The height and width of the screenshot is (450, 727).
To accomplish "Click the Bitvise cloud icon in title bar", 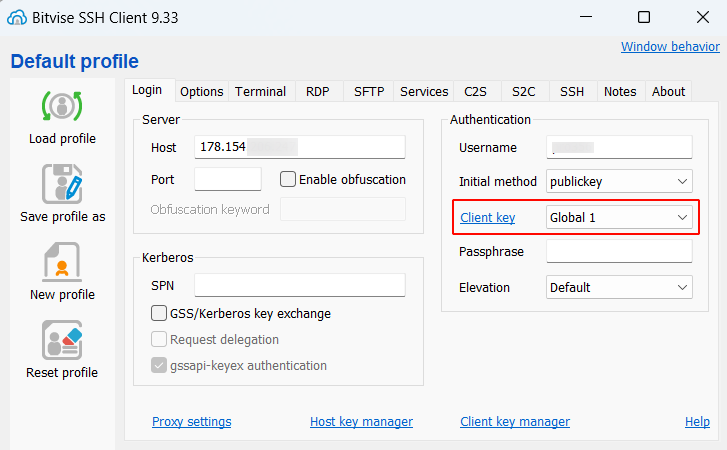I will pyautogui.click(x=16, y=17).
